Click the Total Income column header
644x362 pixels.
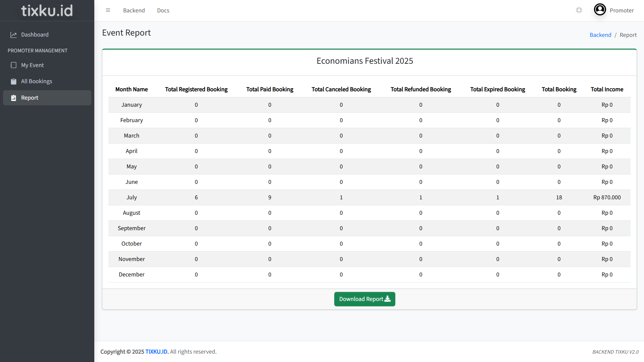click(x=607, y=90)
